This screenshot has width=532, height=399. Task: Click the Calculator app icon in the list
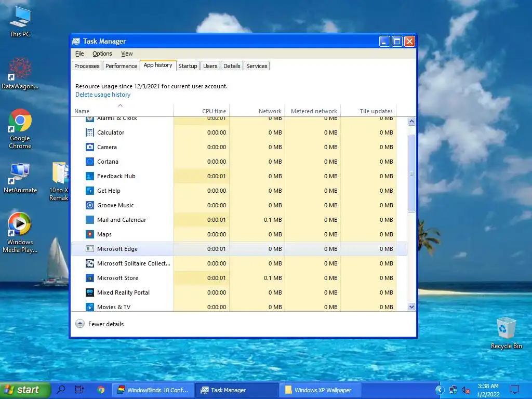pos(89,132)
